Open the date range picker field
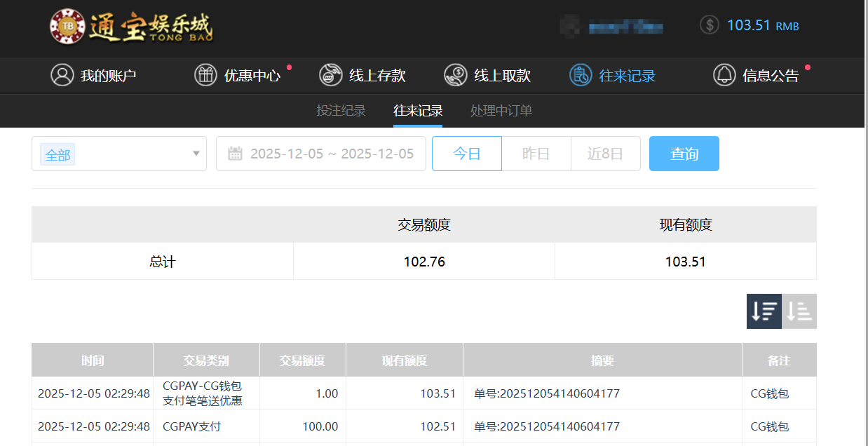The height and width of the screenshot is (446, 868). point(331,154)
